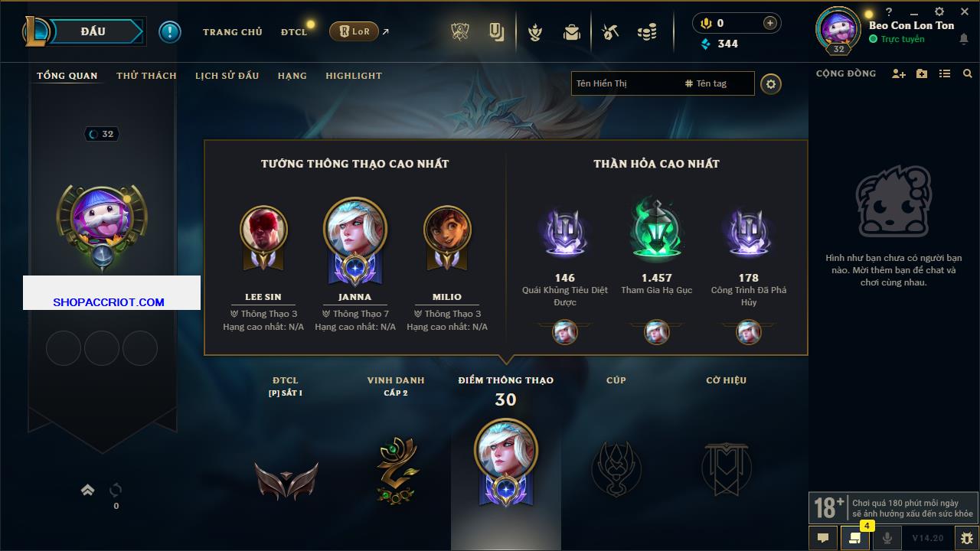Switch to the LỊCH SỬ ĐẤU tab
The image size is (980, 551).
[x=227, y=76]
